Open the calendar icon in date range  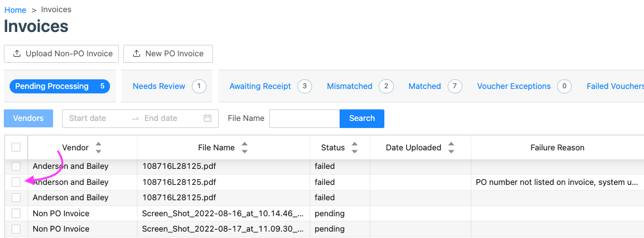pos(207,118)
